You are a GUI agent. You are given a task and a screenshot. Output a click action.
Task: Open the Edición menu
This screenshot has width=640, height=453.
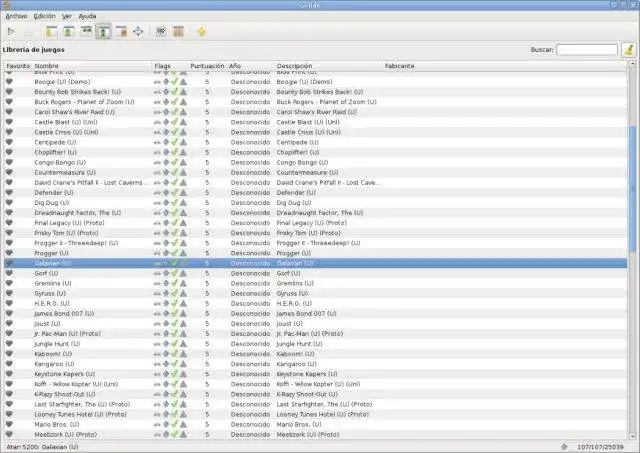44,16
